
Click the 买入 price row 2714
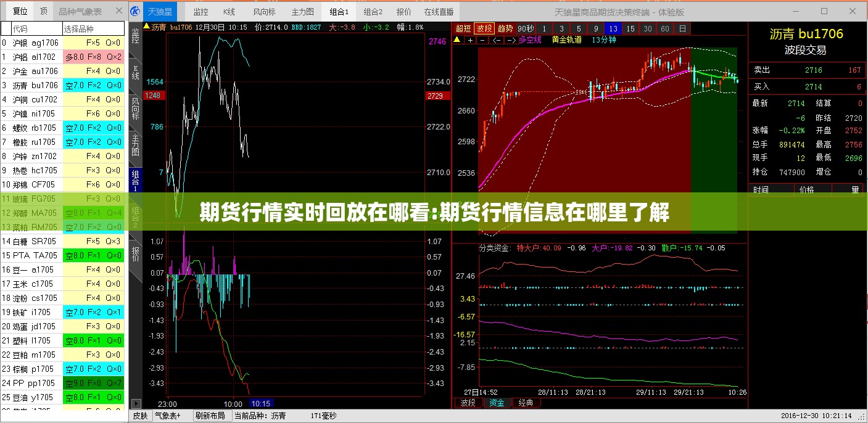(807, 87)
